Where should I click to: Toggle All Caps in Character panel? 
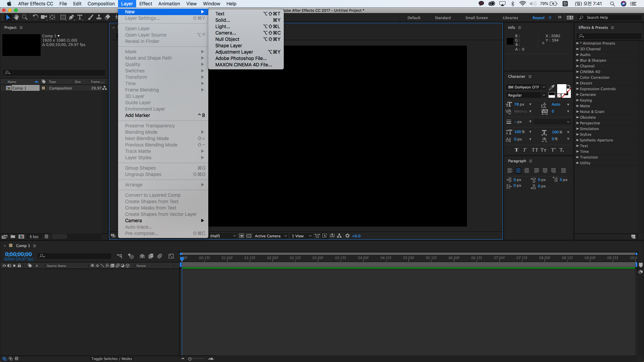pyautogui.click(x=535, y=150)
